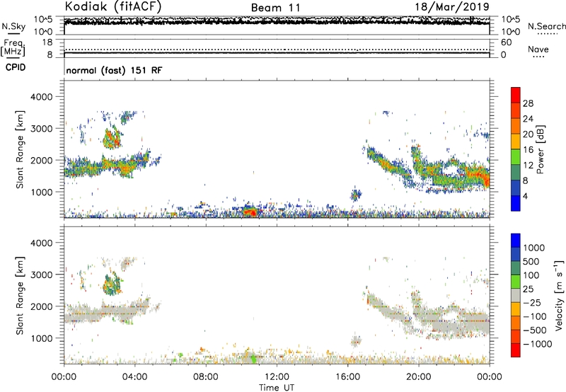Image resolution: width=566 pixels, height=392 pixels.
Task: Pick the red bottom segment of Velocity colorbar
Action: [x=516, y=350]
